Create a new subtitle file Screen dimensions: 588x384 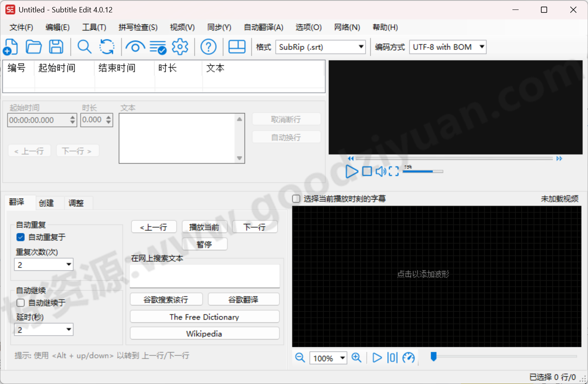[10, 47]
